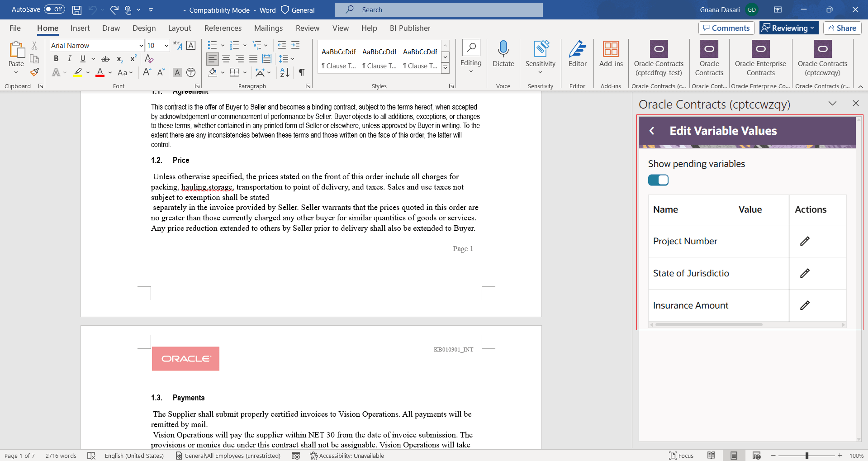Screen dimensions: 868x461
Task: Open the Dictate microphone tool
Action: pos(503,54)
